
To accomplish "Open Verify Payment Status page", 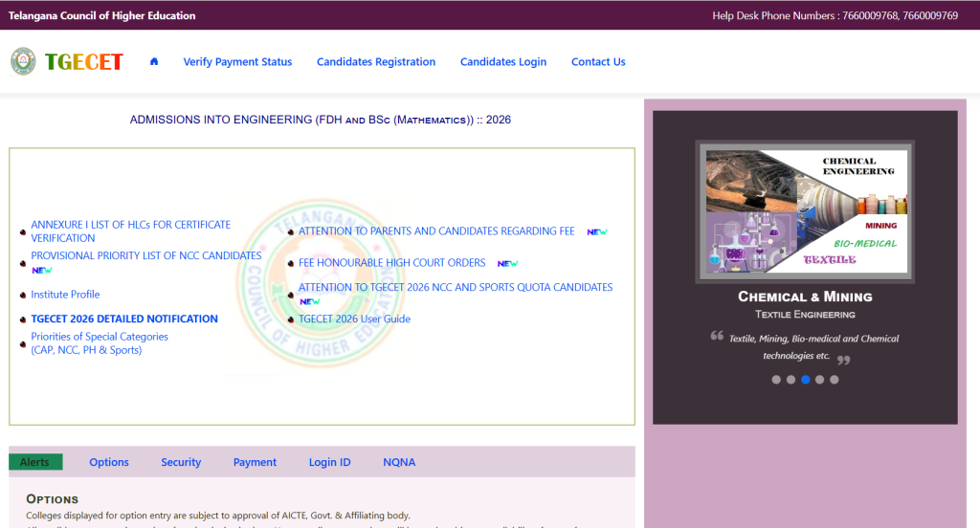I will (x=237, y=62).
